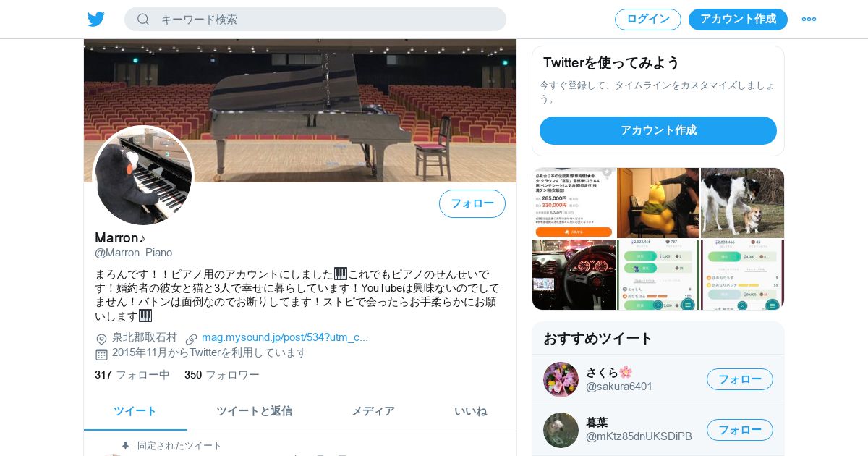Image resolution: width=868 pixels, height=456 pixels.
Task: Open the mag.mysound.jp profile link
Action: coord(285,337)
